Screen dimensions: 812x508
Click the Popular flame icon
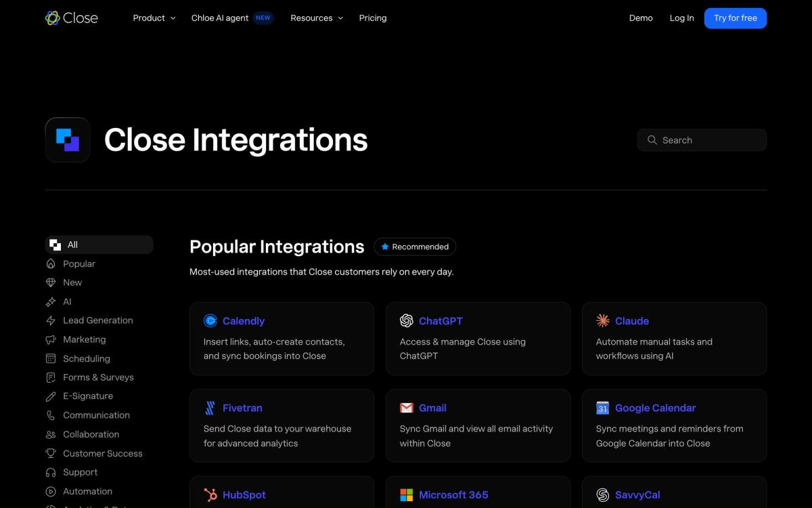(51, 264)
